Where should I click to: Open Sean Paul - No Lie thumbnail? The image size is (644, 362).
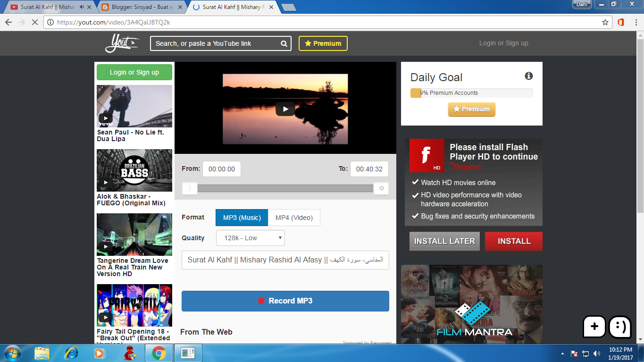[x=134, y=106]
